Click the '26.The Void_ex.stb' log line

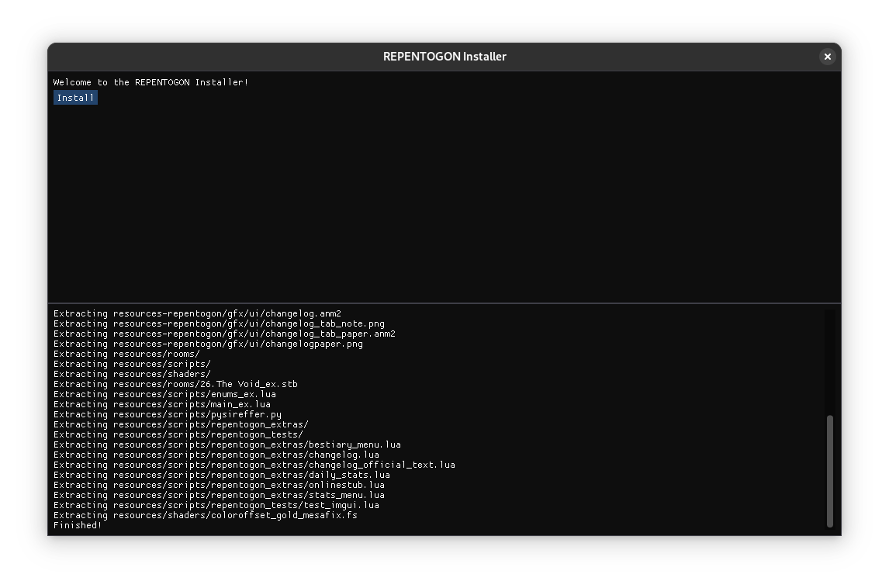point(176,384)
